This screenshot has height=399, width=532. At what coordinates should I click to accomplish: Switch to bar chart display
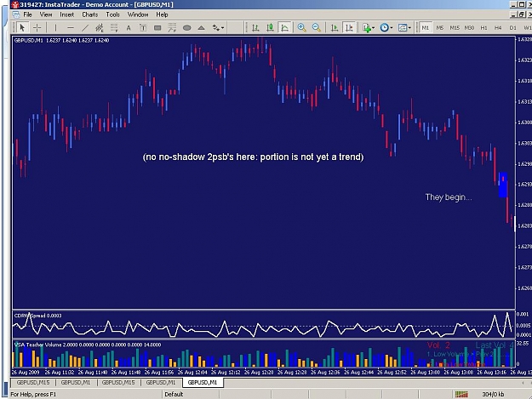(x=255, y=28)
